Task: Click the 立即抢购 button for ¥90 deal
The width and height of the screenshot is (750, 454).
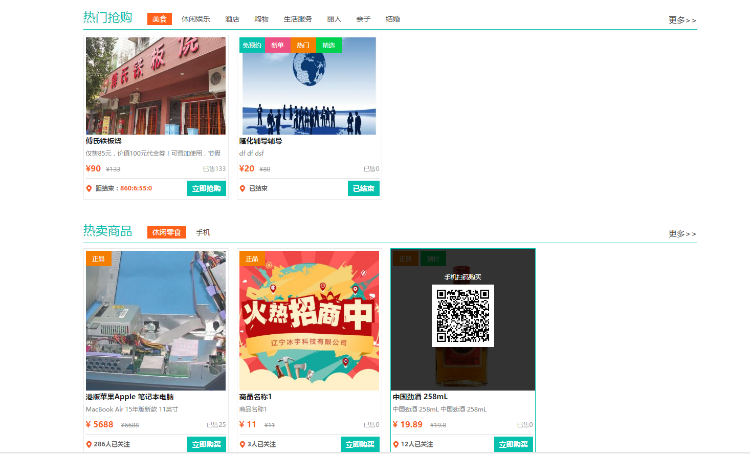Action: pos(206,188)
